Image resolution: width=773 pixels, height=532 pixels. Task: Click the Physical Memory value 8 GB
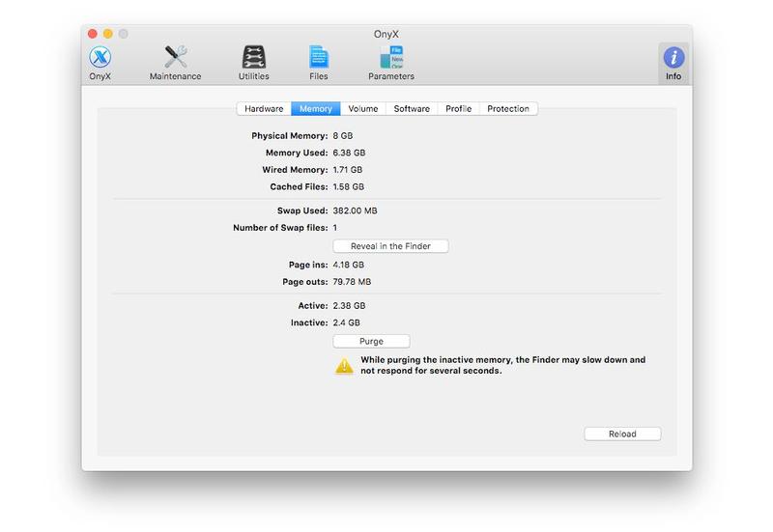pos(343,135)
